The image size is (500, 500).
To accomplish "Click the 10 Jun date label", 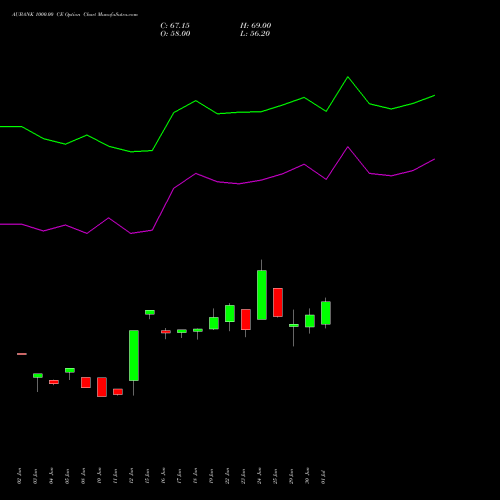I will 99,476.
